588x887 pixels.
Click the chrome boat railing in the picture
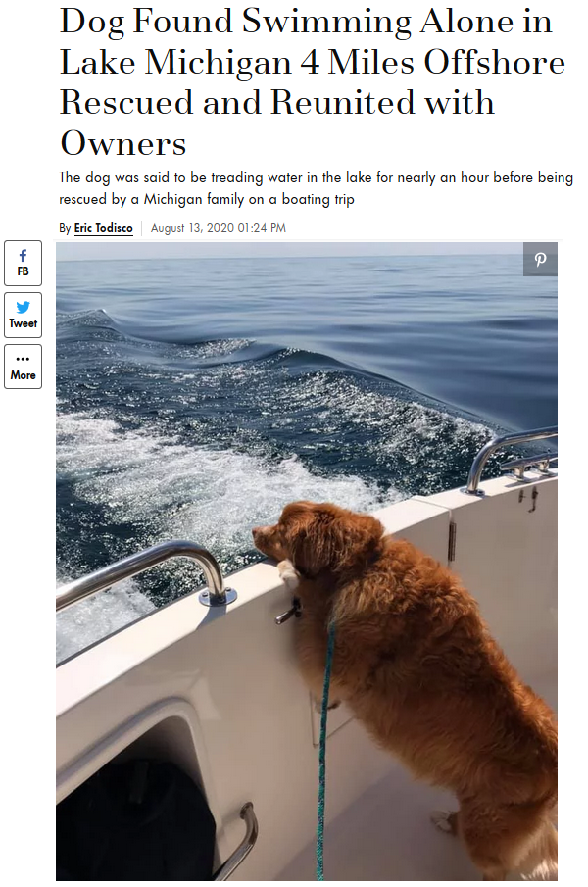pos(147,572)
